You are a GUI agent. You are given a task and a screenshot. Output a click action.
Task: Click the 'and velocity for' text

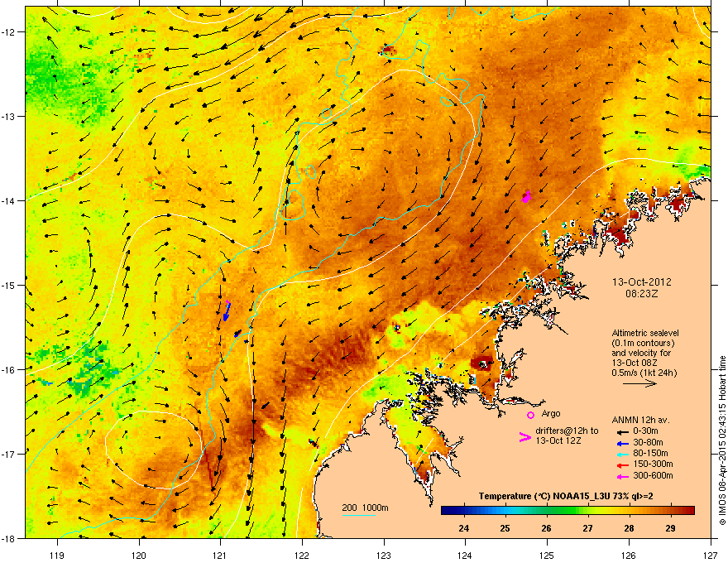point(641,353)
